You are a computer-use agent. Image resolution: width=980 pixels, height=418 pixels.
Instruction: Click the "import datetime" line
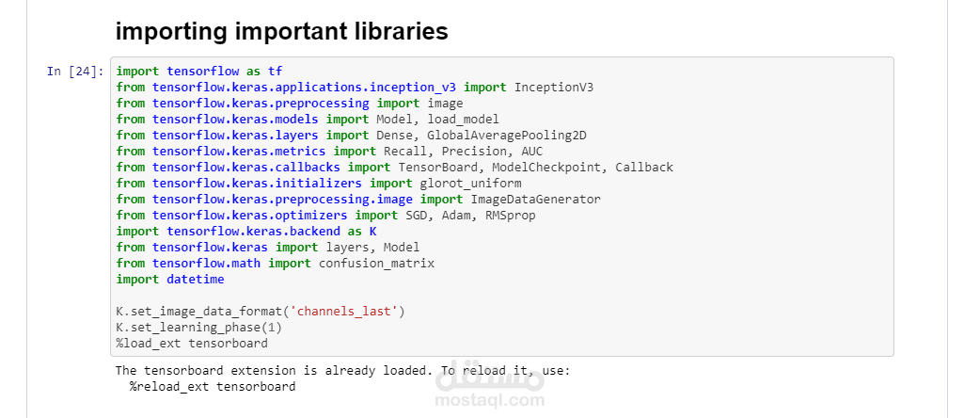(170, 279)
